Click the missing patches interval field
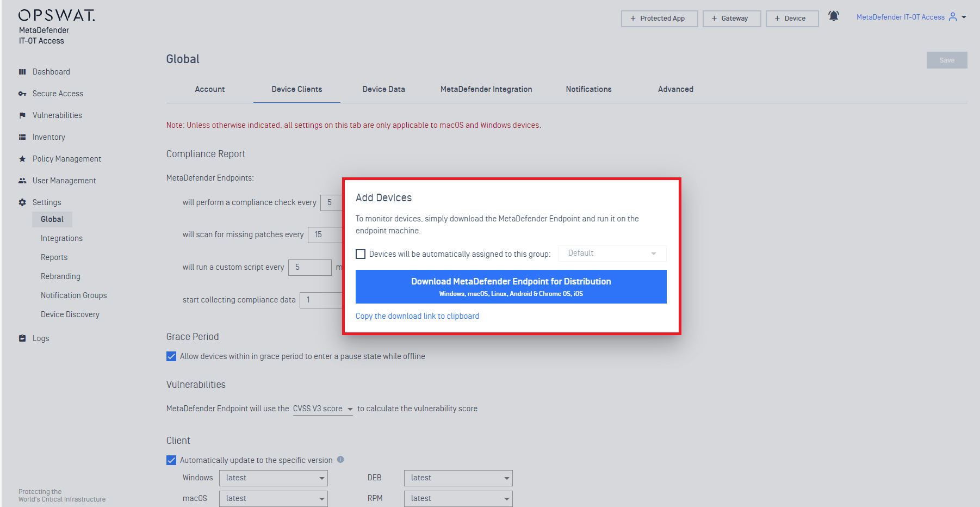The image size is (980, 507). (x=325, y=234)
